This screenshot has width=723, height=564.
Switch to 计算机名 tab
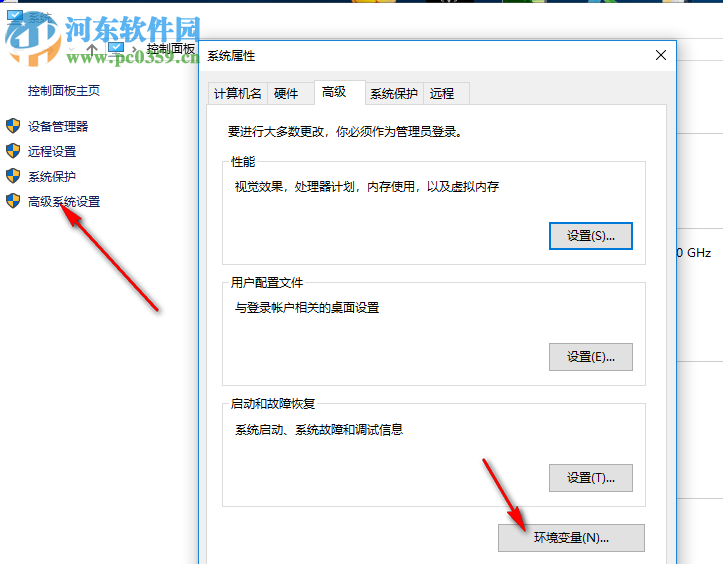(237, 94)
